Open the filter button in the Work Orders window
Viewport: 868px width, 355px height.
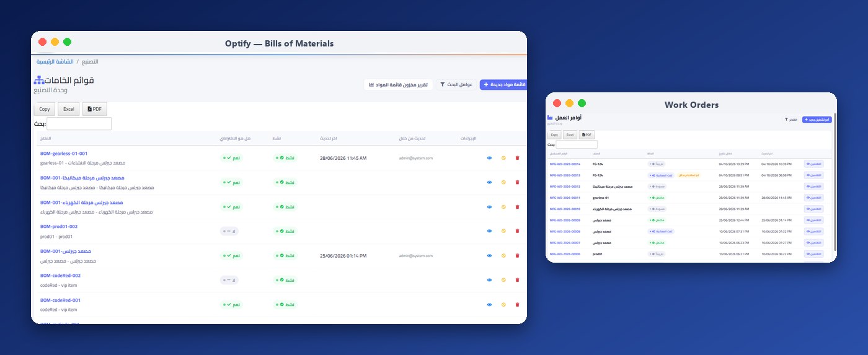pos(791,119)
